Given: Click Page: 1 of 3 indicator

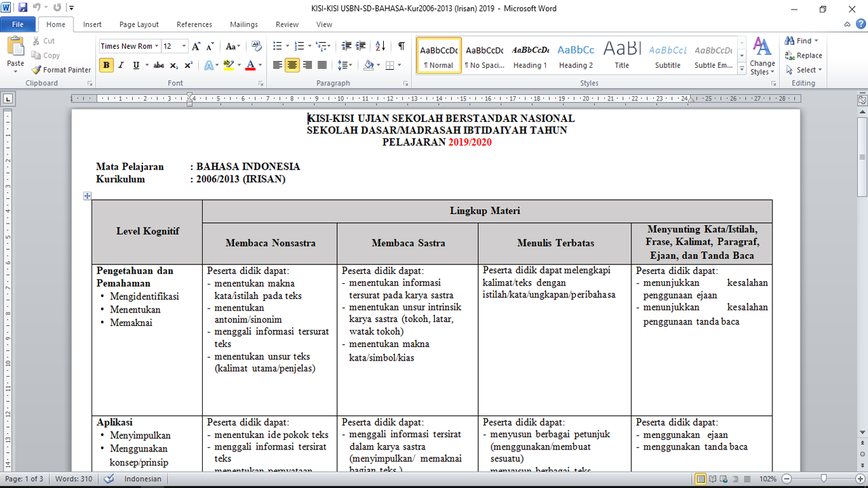Looking at the screenshot, I should click(24, 479).
